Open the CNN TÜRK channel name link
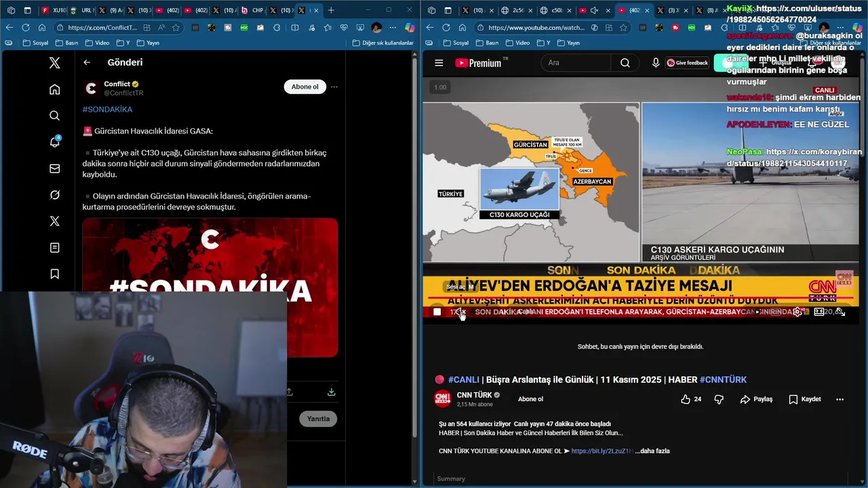The image size is (868, 488). click(x=475, y=395)
